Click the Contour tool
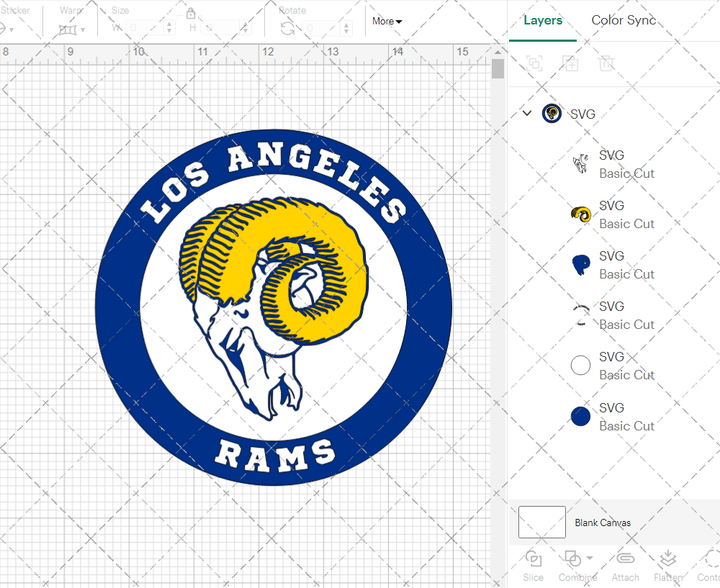Viewport: 720px width, 588px height. click(709, 566)
